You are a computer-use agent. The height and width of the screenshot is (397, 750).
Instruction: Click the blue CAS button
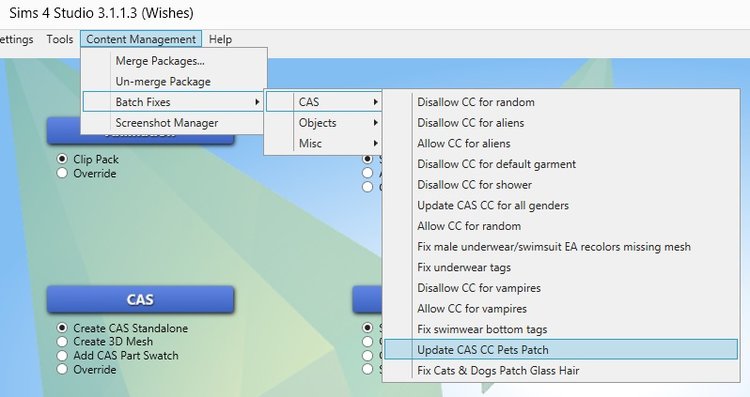pyautogui.click(x=140, y=299)
